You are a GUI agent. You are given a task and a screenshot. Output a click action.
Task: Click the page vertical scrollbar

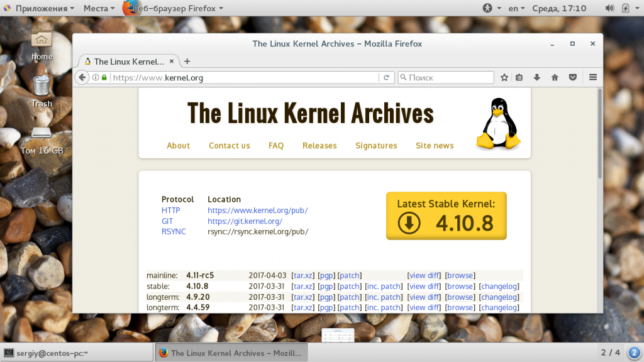599,133
